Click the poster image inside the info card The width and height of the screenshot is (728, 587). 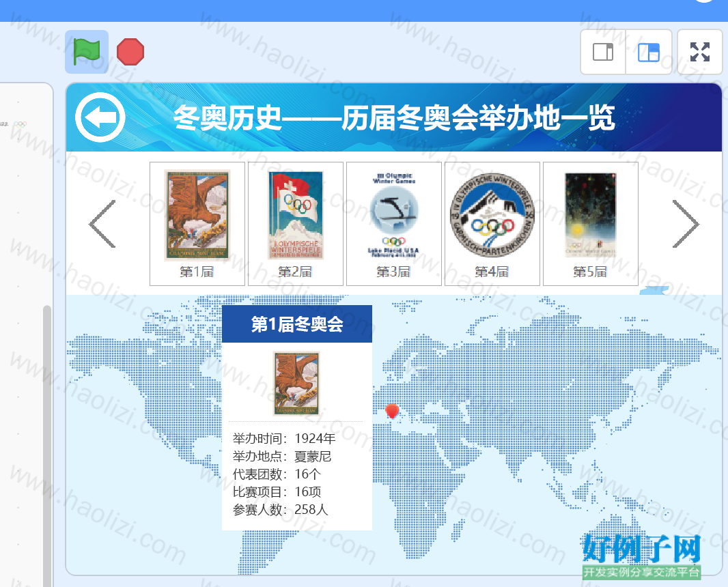296,384
